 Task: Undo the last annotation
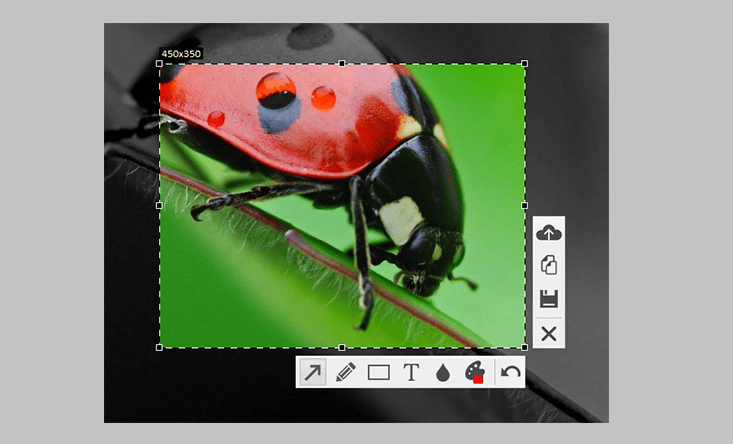[510, 372]
